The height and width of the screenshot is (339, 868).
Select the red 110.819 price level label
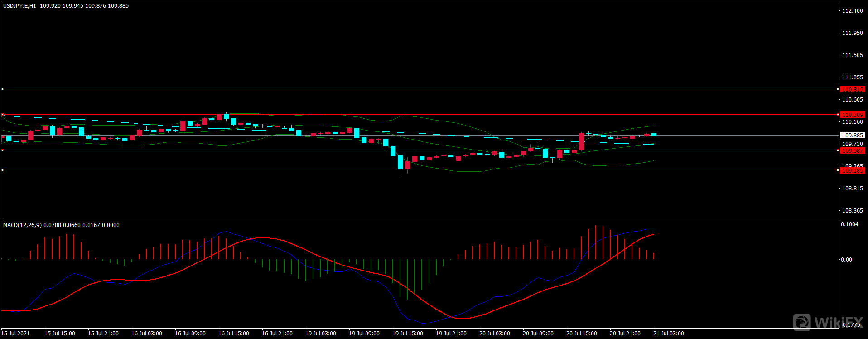point(852,90)
